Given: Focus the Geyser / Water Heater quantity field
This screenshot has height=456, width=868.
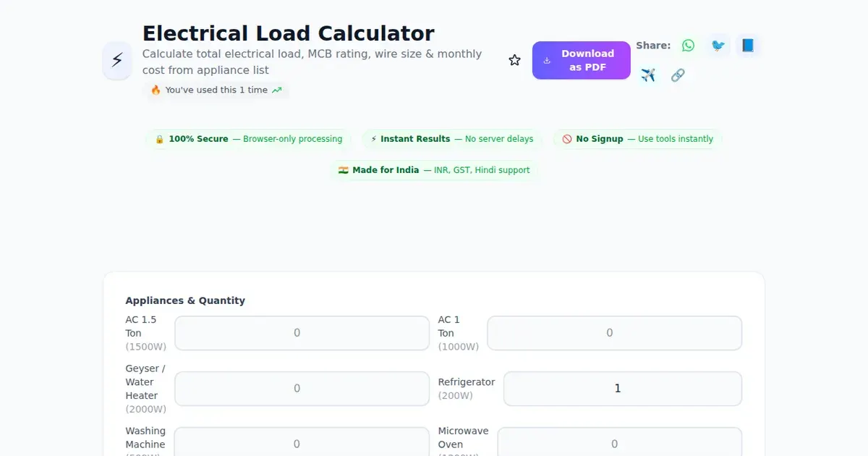Looking at the screenshot, I should (302, 389).
